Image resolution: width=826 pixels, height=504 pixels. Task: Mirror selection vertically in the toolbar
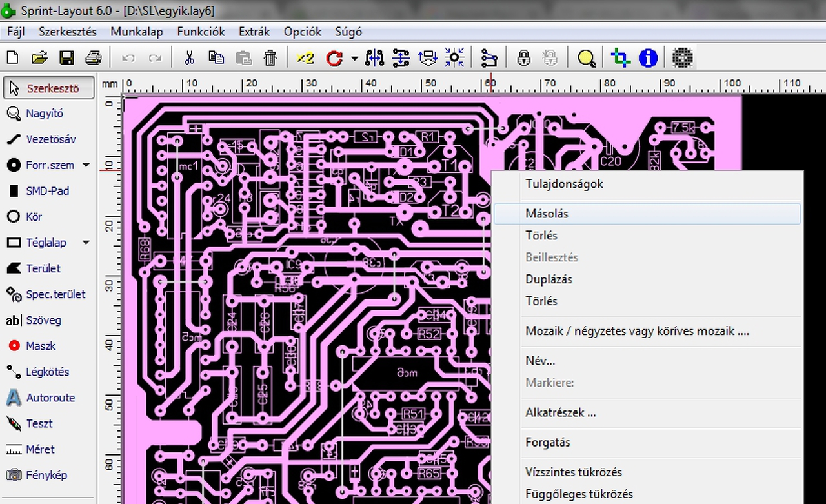[x=401, y=58]
